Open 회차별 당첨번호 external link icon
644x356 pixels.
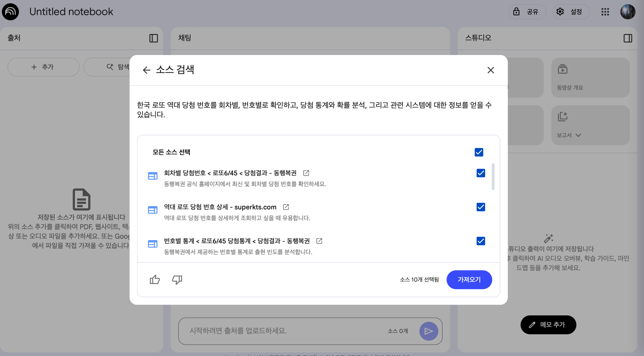coord(306,173)
